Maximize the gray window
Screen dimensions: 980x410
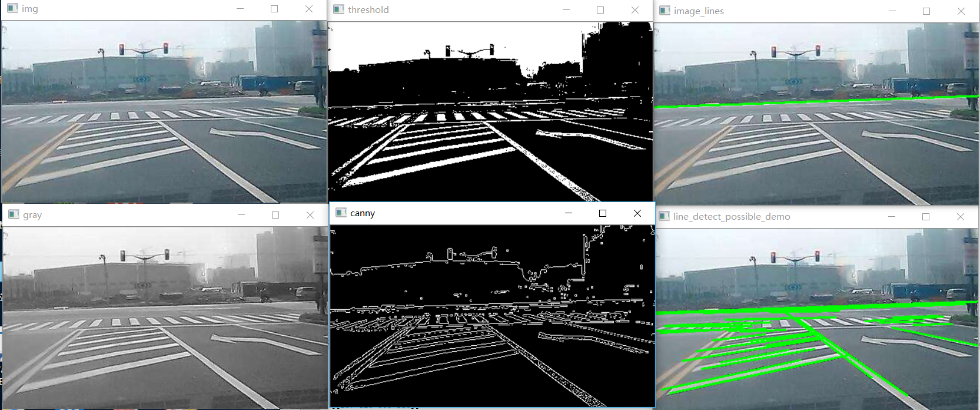click(275, 214)
